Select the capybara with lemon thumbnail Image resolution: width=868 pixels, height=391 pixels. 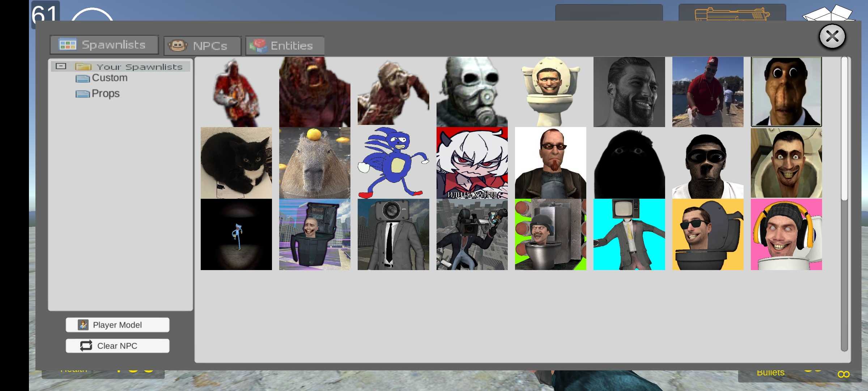(x=315, y=162)
